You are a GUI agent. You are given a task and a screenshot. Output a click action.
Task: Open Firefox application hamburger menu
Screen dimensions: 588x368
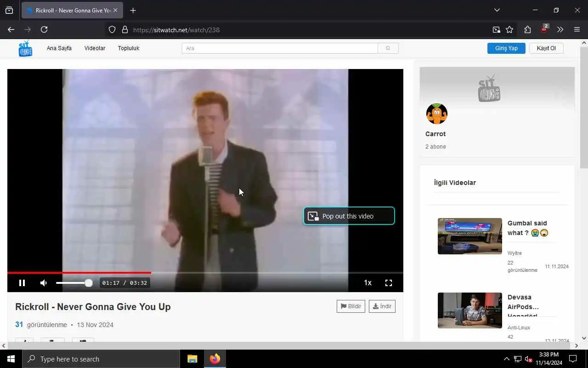pyautogui.click(x=577, y=29)
